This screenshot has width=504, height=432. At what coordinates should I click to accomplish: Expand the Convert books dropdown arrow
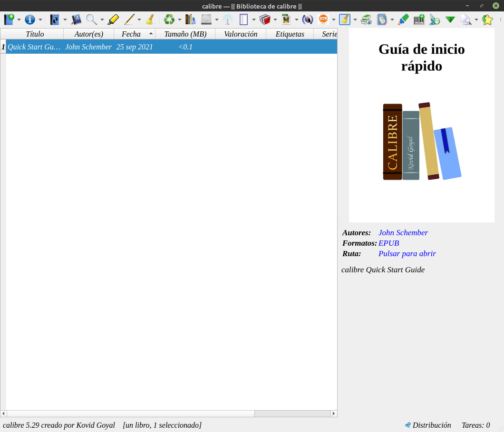pyautogui.click(x=65, y=20)
